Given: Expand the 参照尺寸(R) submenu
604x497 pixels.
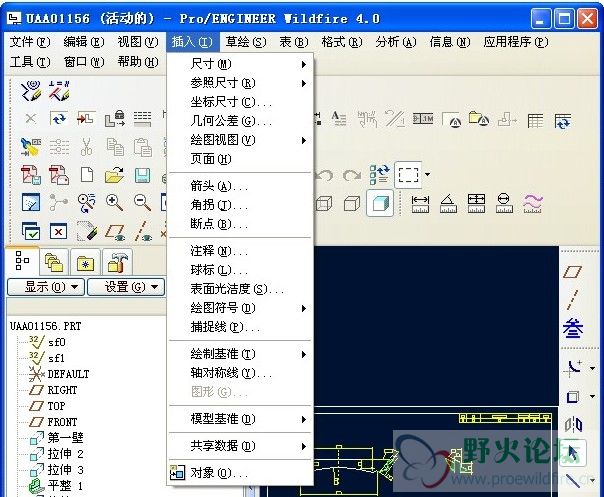Looking at the screenshot, I should click(240, 83).
